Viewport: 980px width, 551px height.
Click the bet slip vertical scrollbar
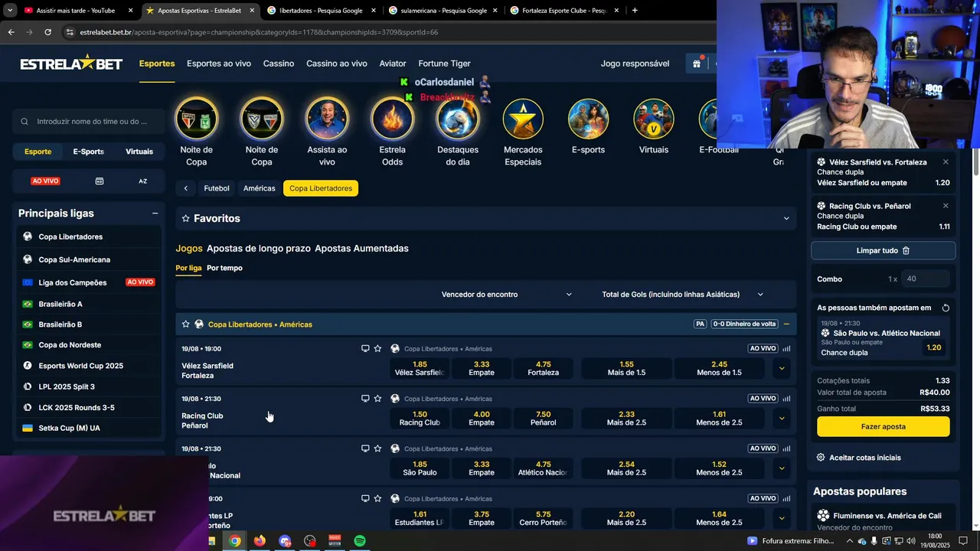(975, 162)
